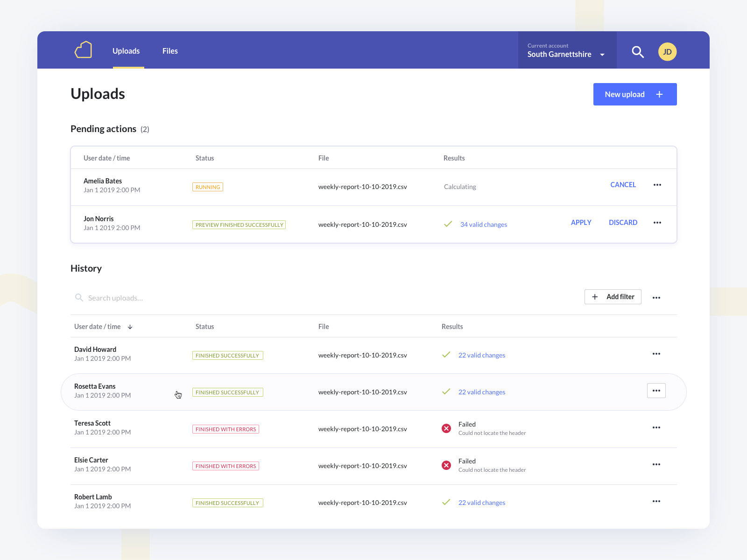Click the New upload button
Viewport: 747px width, 560px height.
pyautogui.click(x=634, y=94)
